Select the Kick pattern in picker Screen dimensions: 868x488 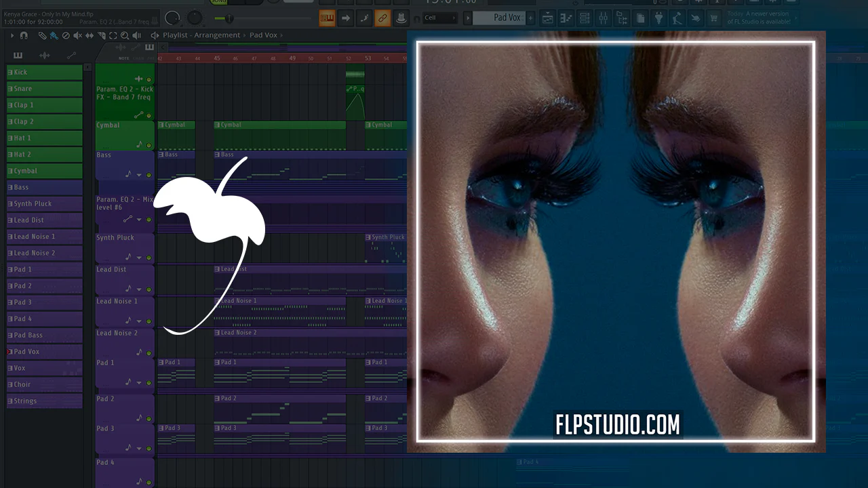[x=45, y=73]
